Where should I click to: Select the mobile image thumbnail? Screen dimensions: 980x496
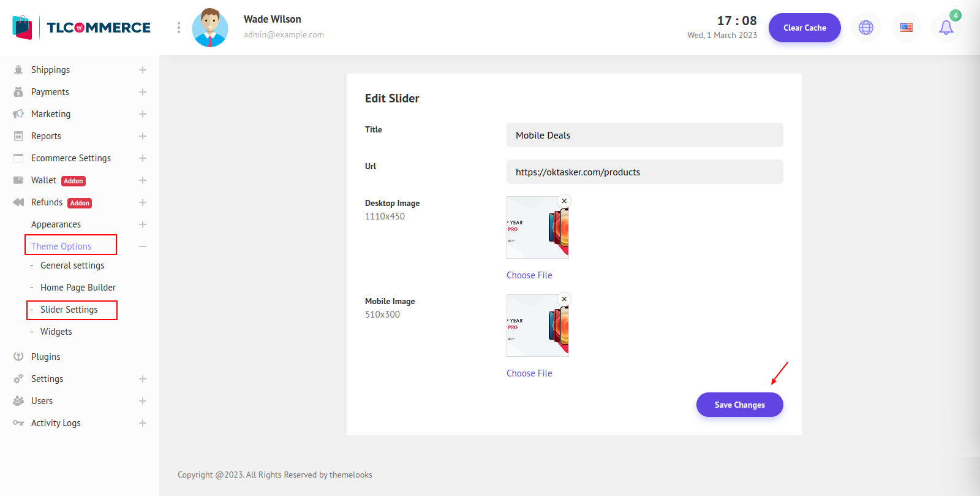click(537, 326)
